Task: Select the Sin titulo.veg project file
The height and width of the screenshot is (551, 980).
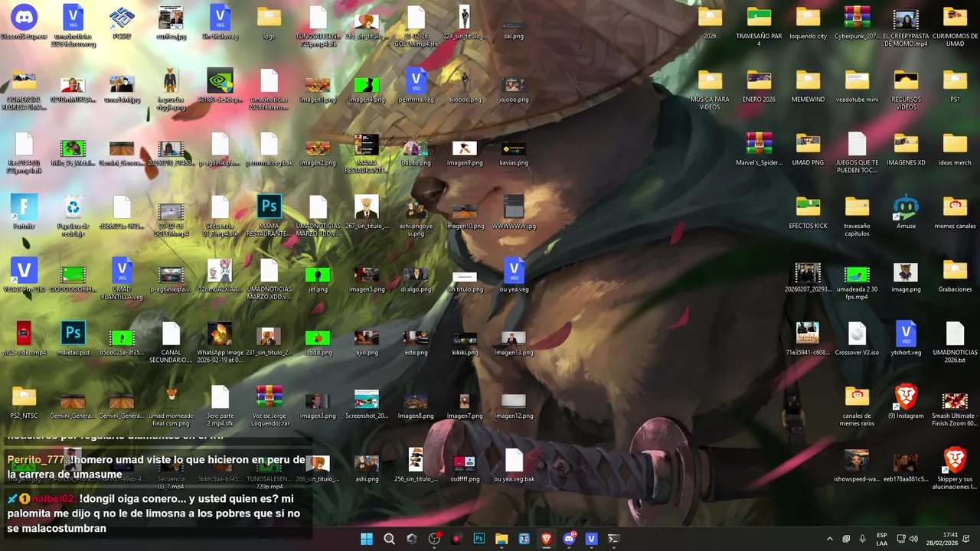Action: point(220,23)
